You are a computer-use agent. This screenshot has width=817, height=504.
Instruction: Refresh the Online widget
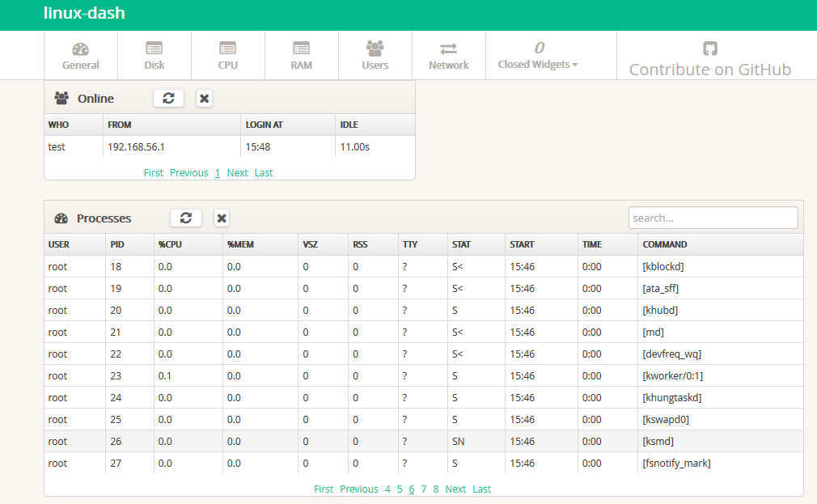tap(168, 98)
